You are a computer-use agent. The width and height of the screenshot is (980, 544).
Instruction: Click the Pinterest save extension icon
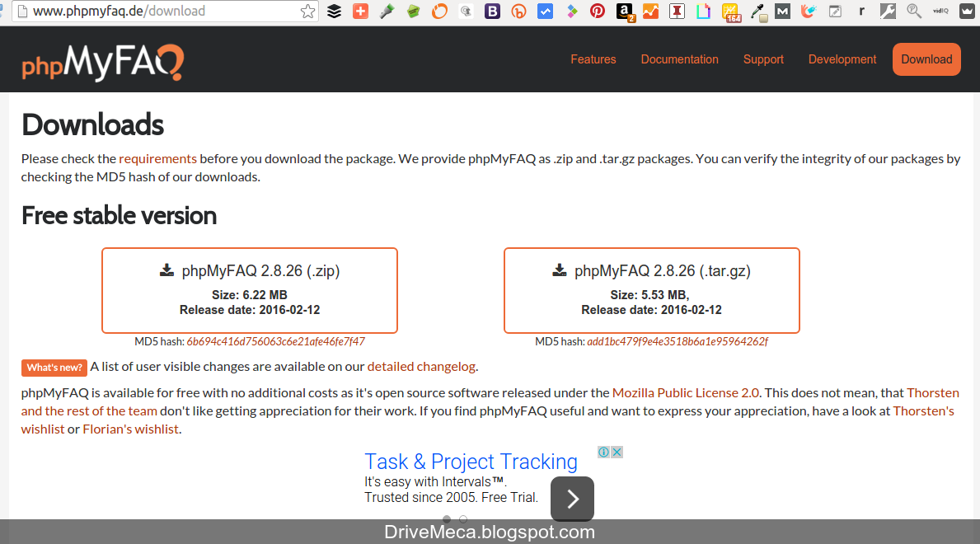[598, 12]
